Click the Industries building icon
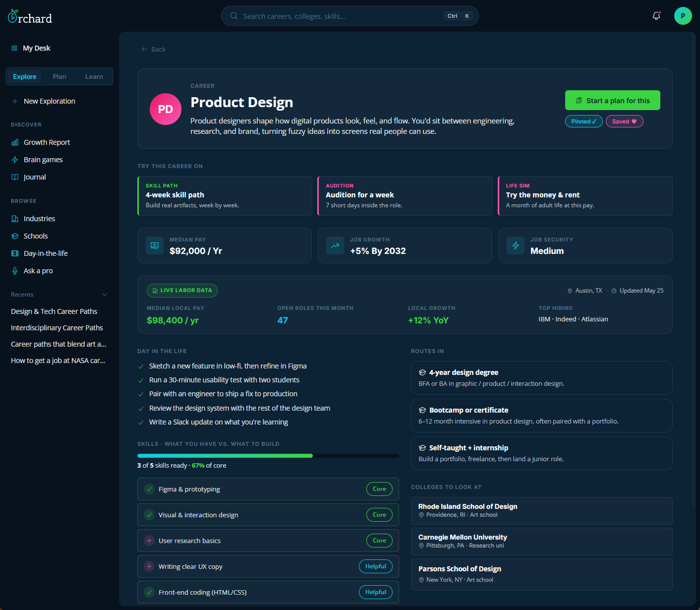This screenshot has width=700, height=610. pos(15,219)
